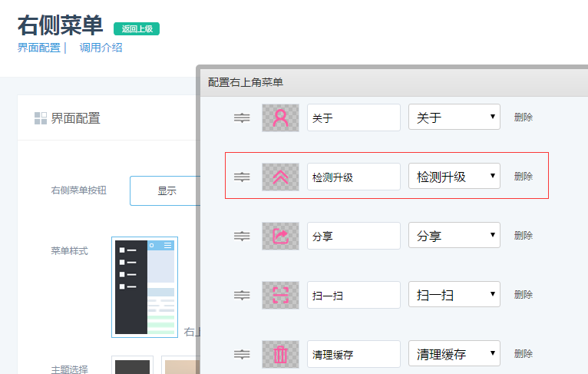Click the pink person icon for 关于
The height and width of the screenshot is (374, 588).
pyautogui.click(x=280, y=117)
